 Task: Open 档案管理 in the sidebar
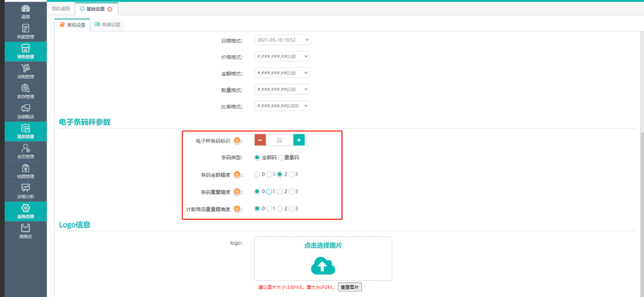(x=26, y=31)
